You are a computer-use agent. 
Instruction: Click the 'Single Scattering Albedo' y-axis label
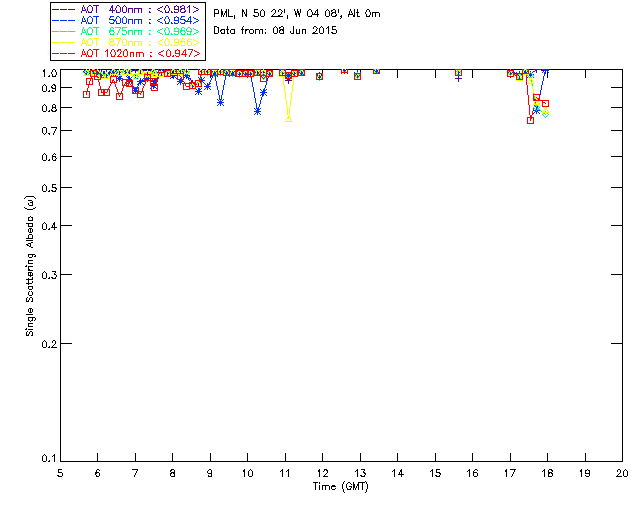(x=30, y=266)
